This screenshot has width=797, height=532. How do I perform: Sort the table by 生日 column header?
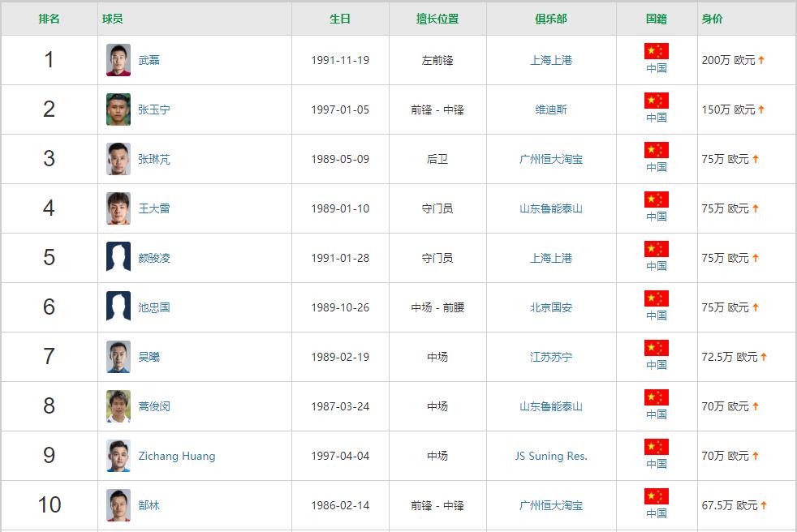(x=340, y=18)
